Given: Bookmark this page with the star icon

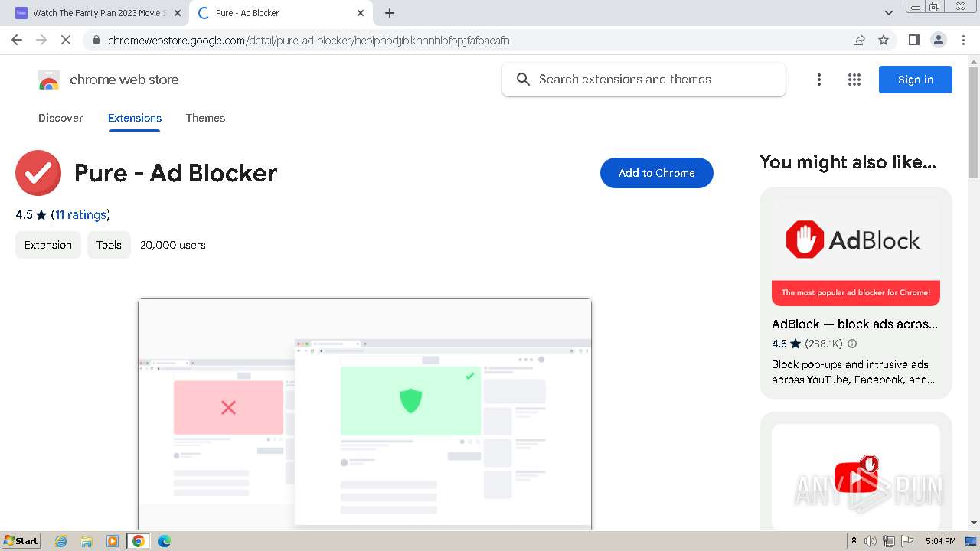Looking at the screenshot, I should (x=884, y=40).
